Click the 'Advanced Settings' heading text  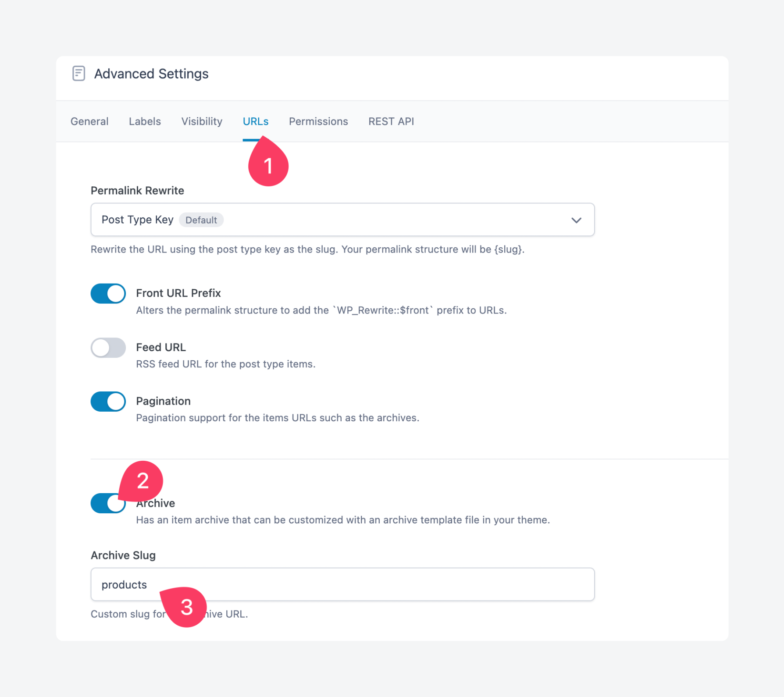pyautogui.click(x=151, y=74)
